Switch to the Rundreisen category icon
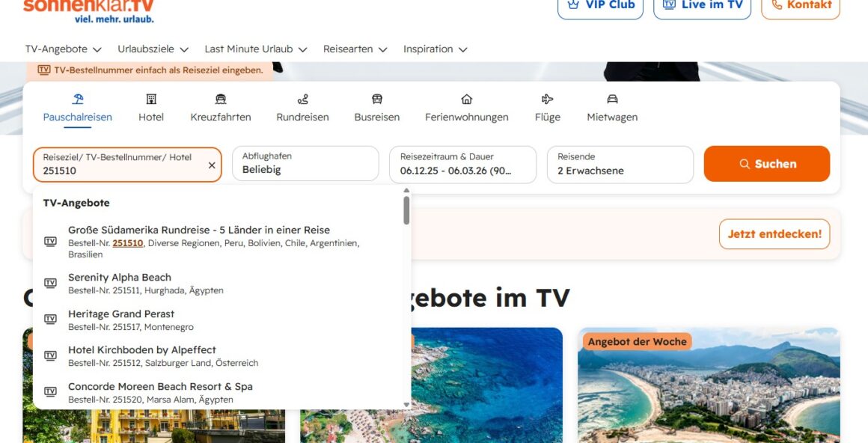Viewport: 868px width, 443px height. pos(302,98)
